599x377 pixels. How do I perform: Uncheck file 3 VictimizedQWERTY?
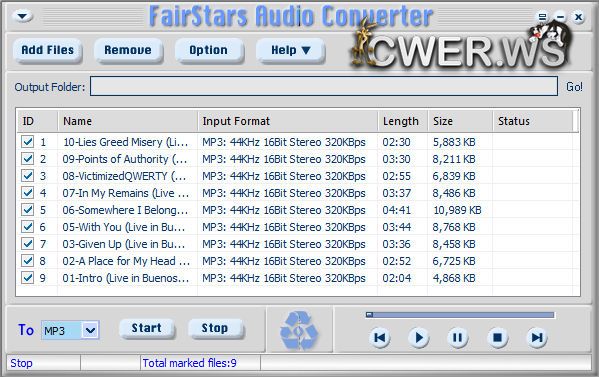28,176
